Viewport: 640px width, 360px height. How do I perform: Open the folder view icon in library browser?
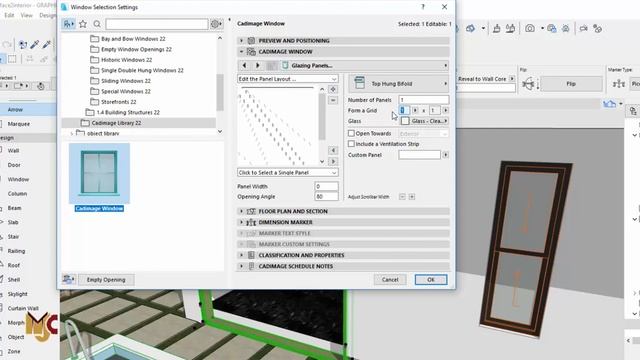(x=69, y=24)
